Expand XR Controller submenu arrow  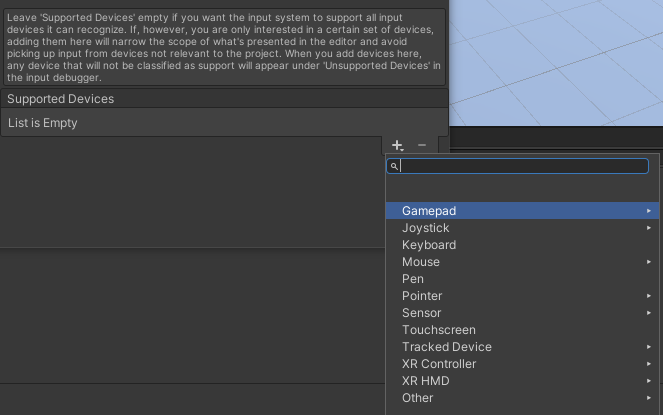[x=649, y=364]
